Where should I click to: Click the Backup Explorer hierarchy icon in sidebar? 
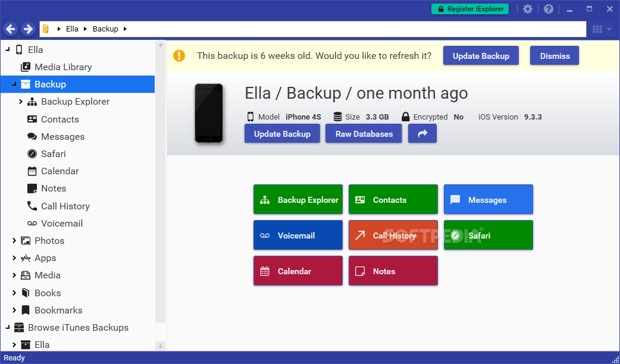(x=32, y=102)
